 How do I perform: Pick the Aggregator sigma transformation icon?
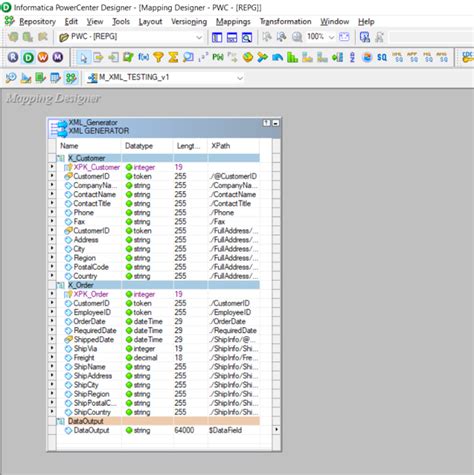click(173, 57)
